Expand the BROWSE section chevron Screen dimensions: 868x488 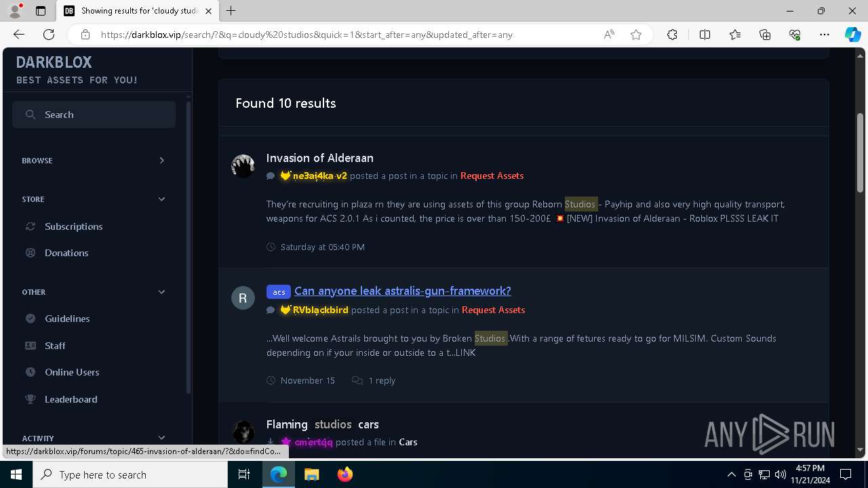161,161
